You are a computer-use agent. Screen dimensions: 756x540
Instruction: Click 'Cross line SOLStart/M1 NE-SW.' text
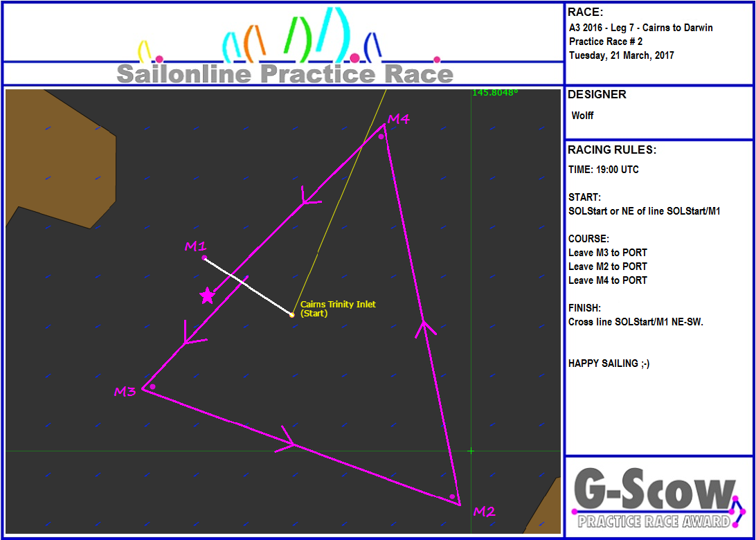636,322
